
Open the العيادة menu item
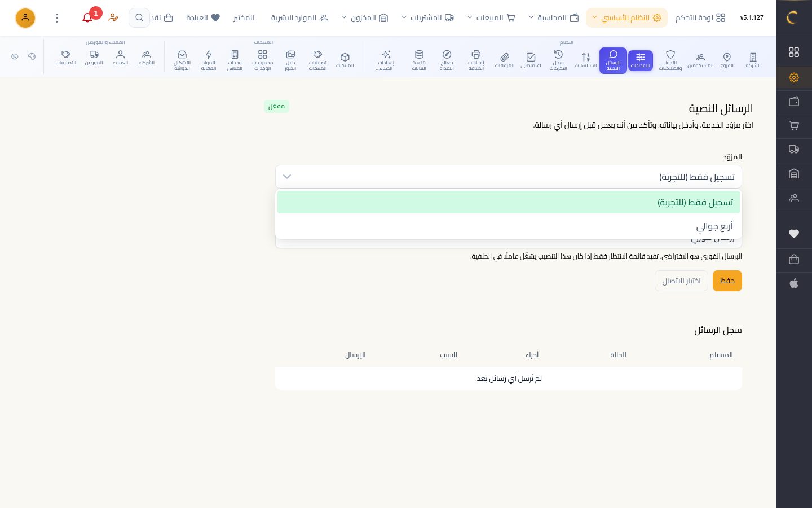203,17
